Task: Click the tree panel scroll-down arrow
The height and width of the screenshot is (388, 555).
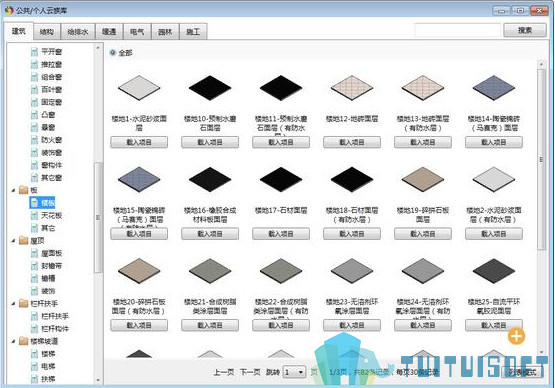Action: coord(98,381)
